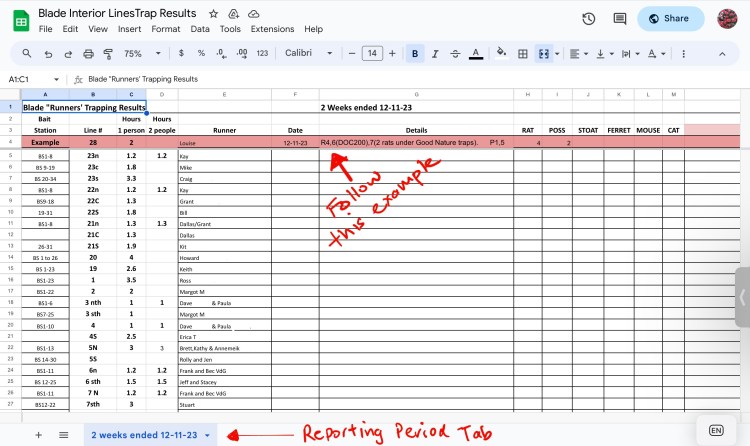
Task: Toggle strikethrough formatting
Action: pyautogui.click(x=455, y=53)
